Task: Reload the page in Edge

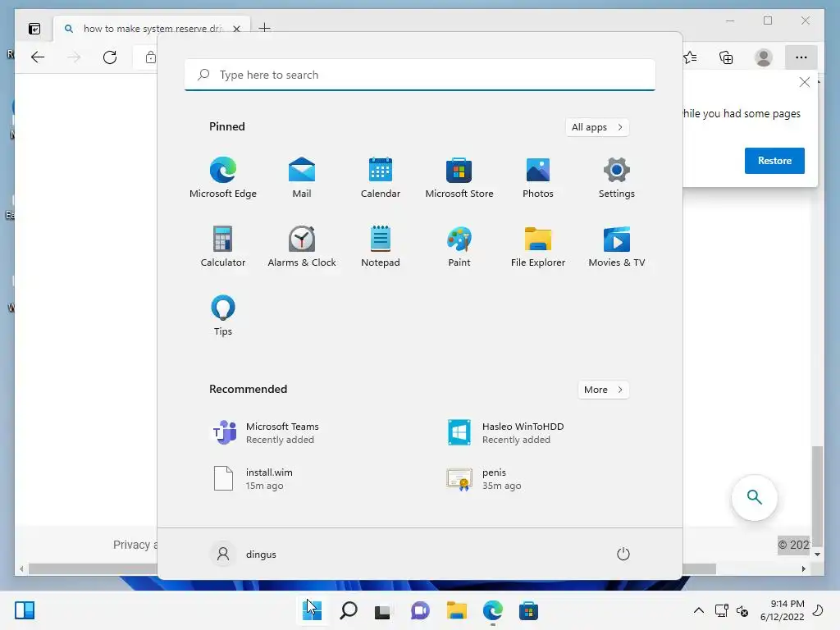Action: coord(110,57)
